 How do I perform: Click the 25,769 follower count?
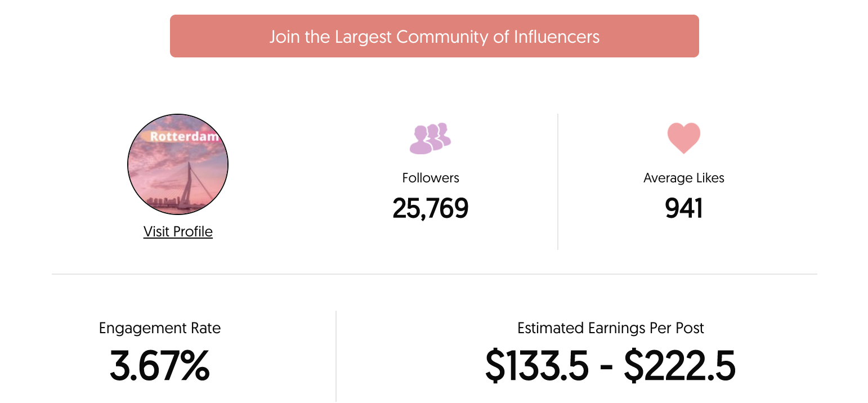(431, 208)
